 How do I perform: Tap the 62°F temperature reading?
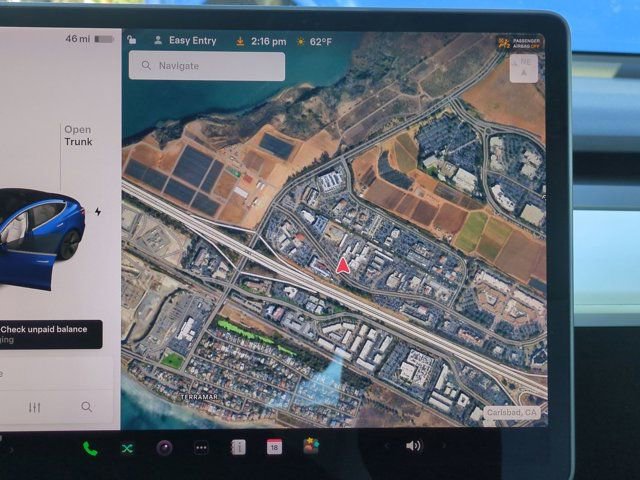tap(321, 42)
